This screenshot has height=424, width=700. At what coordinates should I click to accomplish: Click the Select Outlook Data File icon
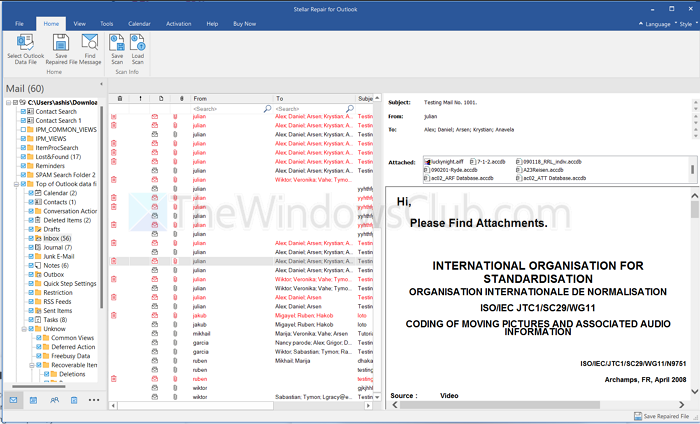[x=25, y=43]
